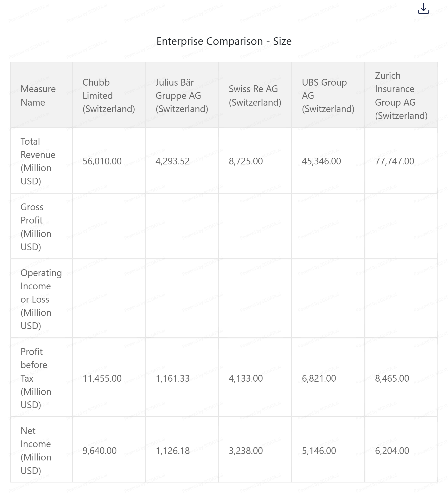Select Julius Bär profit before tax 1,161.33
Screen dimensions: 448x493
[x=172, y=378]
